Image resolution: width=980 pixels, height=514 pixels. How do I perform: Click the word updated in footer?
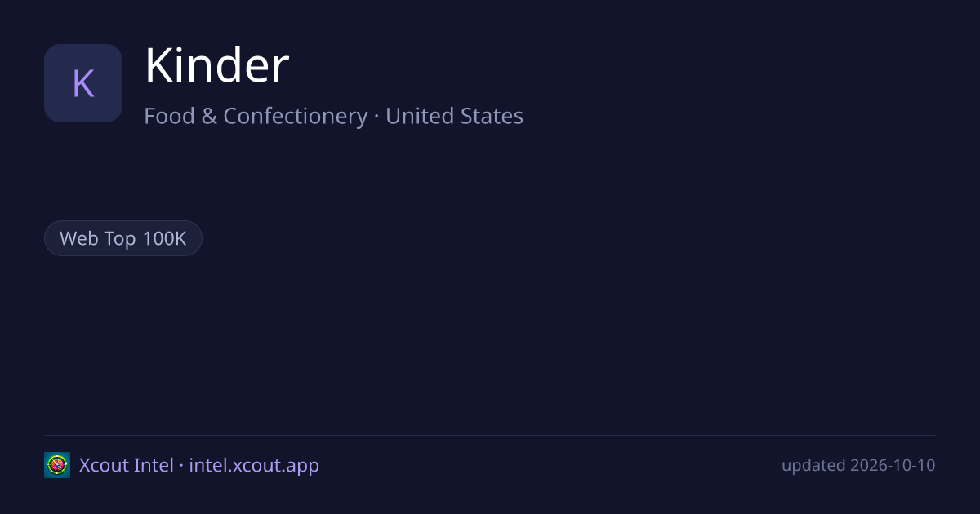point(813,466)
